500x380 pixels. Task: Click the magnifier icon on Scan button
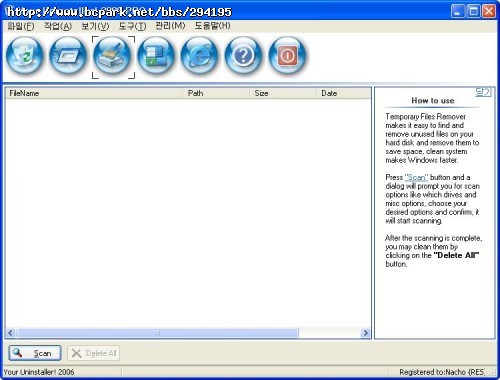point(17,352)
